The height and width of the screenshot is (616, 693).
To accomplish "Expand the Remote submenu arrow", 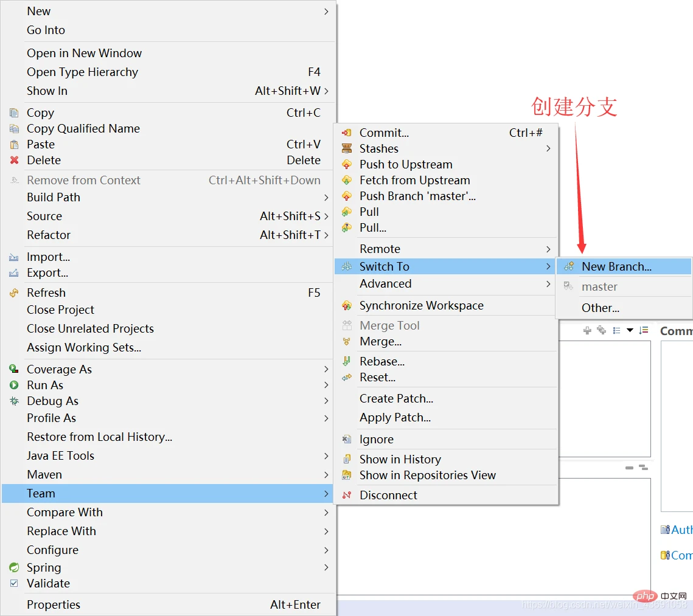I will tap(548, 249).
